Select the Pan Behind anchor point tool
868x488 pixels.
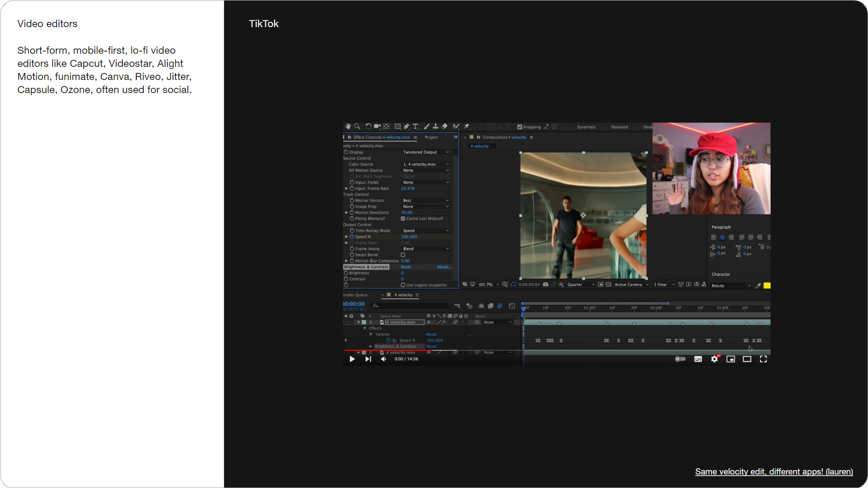[387, 127]
